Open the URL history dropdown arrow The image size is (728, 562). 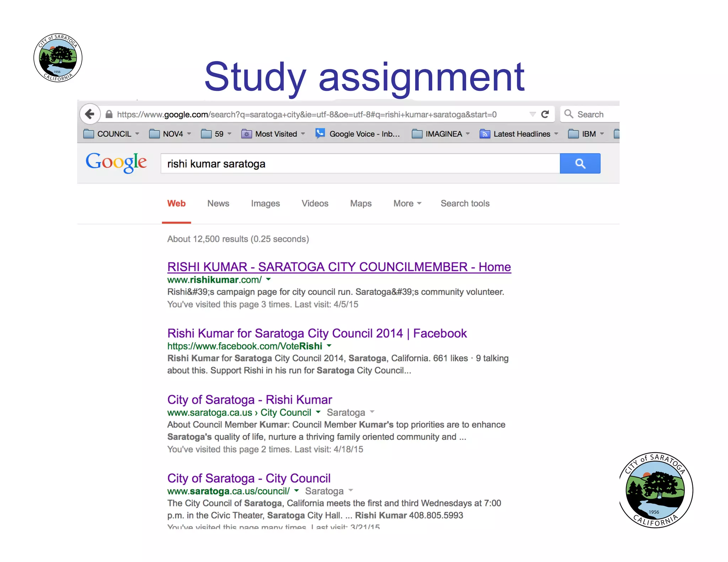point(532,114)
